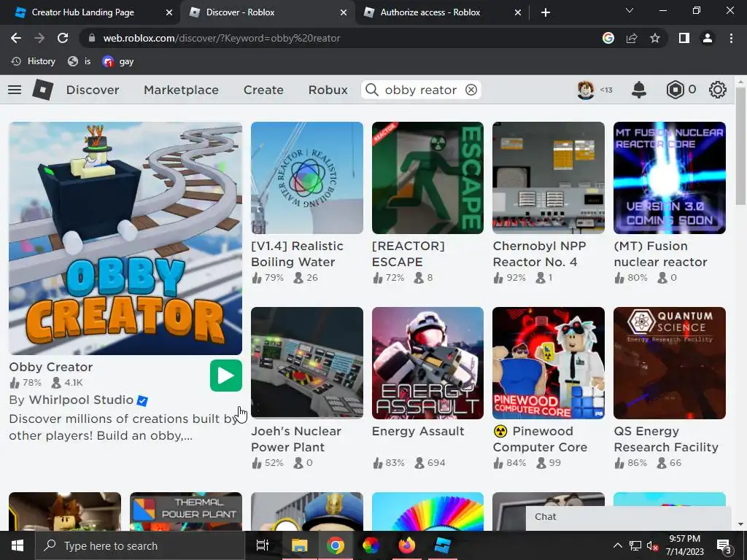The width and height of the screenshot is (747, 560).
Task: Open Roblox Studio from the taskbar
Action: [442, 545]
